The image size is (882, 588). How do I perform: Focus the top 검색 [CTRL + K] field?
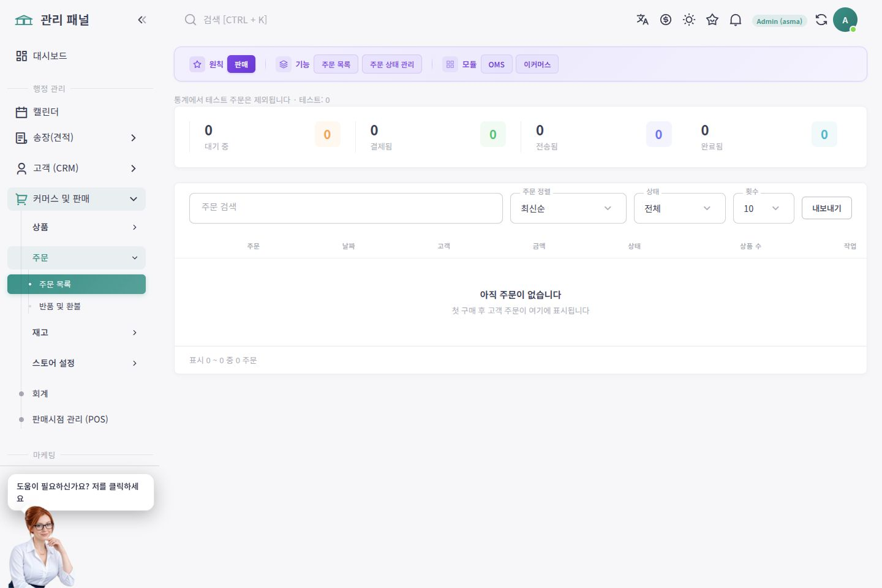click(235, 20)
